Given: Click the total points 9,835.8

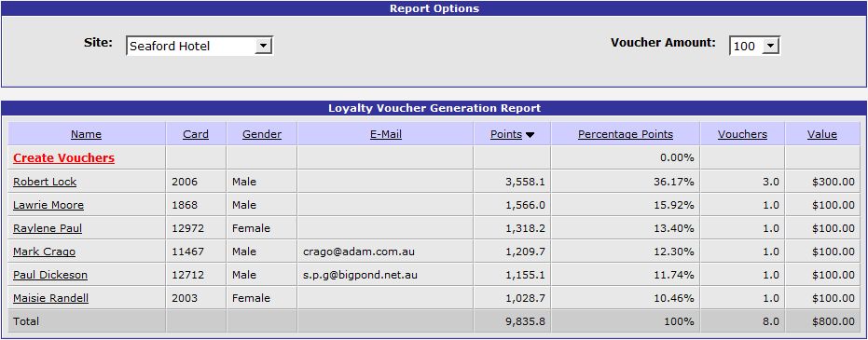Looking at the screenshot, I should tap(525, 321).
